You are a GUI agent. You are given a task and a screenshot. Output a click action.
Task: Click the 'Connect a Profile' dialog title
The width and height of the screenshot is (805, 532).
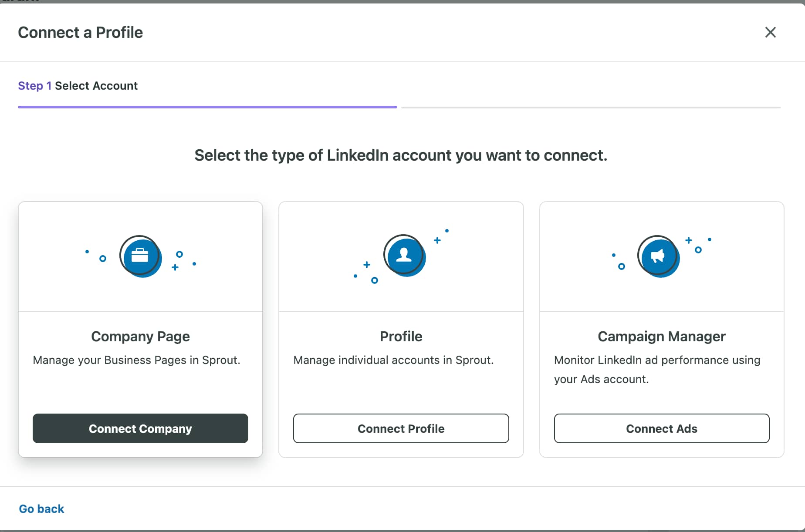coord(80,33)
